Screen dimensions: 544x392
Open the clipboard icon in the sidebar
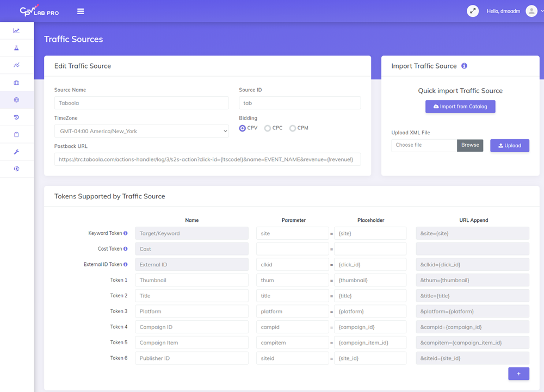(x=16, y=134)
